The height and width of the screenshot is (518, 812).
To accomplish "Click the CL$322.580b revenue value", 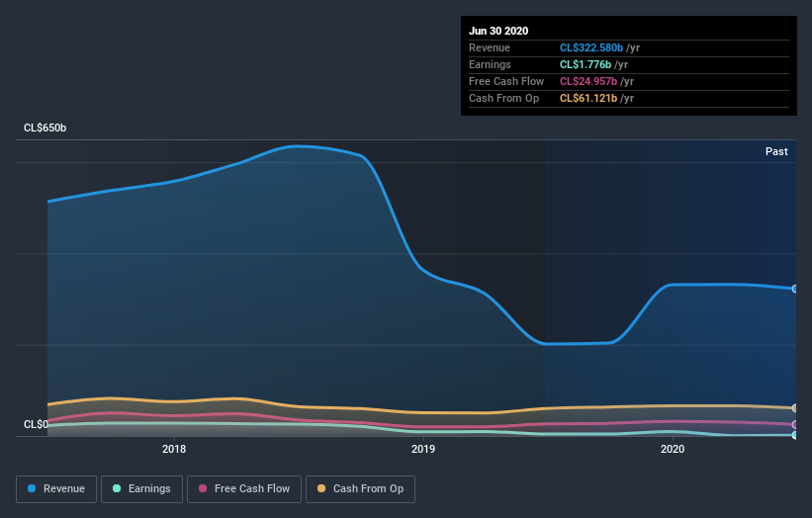I will coord(590,47).
